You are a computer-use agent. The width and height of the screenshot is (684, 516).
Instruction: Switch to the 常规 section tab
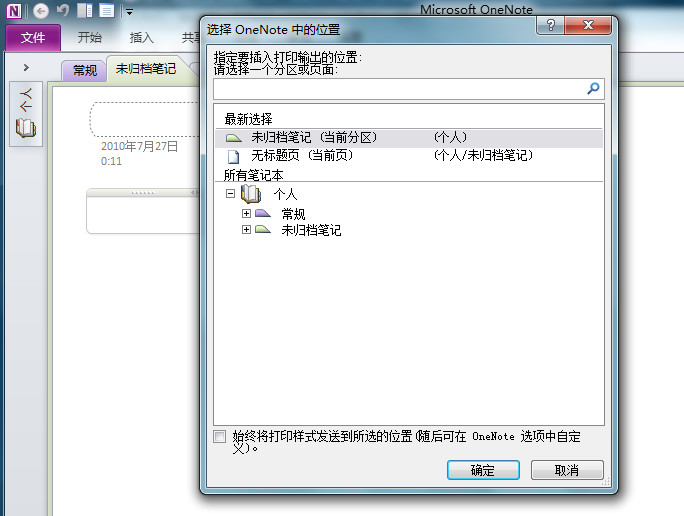(x=85, y=70)
